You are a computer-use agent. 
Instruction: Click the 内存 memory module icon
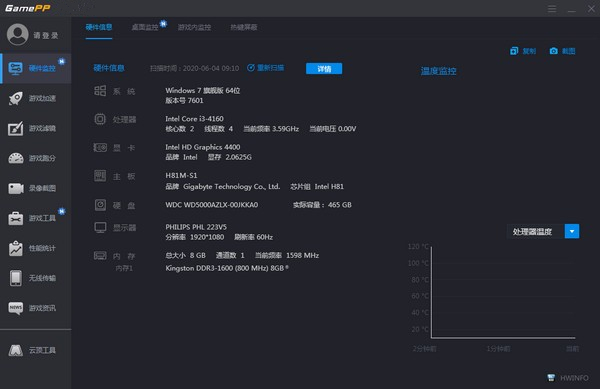click(100, 255)
